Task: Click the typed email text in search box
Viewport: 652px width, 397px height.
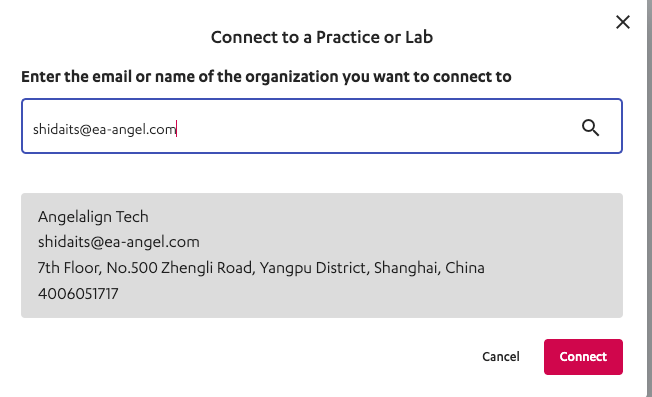Action: tap(105, 129)
